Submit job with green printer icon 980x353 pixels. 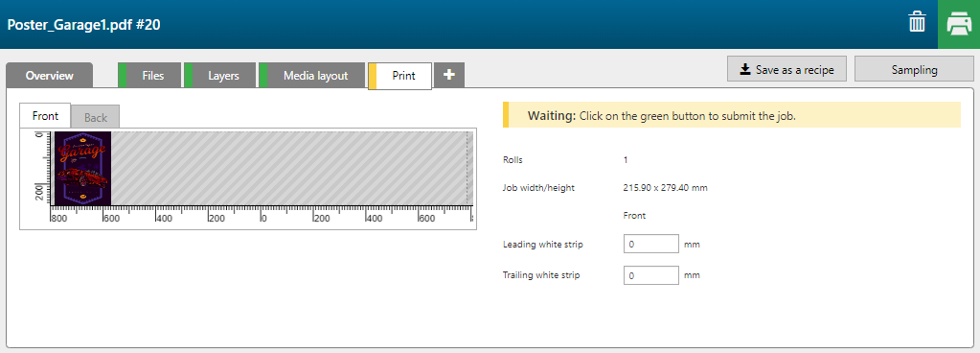click(x=959, y=24)
